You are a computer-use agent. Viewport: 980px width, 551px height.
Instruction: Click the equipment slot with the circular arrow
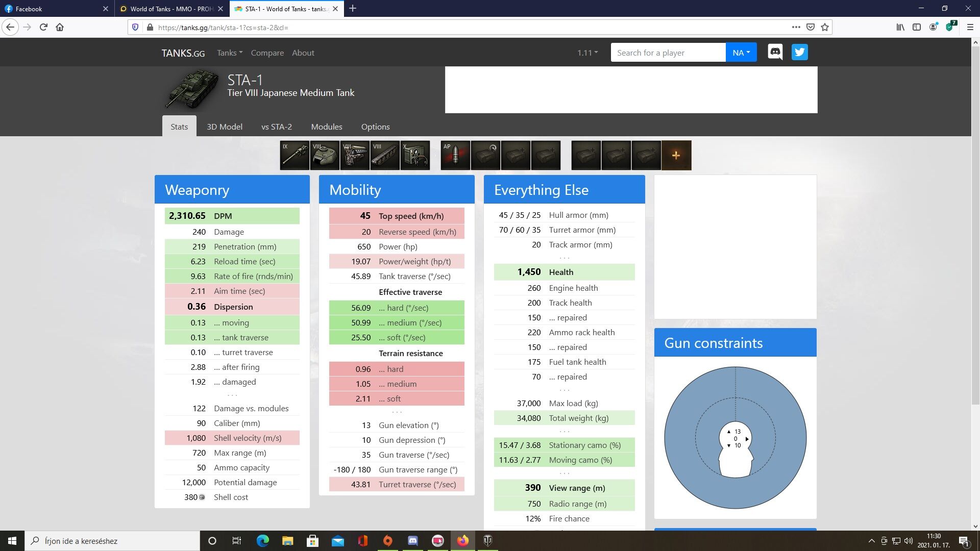pyautogui.click(x=485, y=155)
